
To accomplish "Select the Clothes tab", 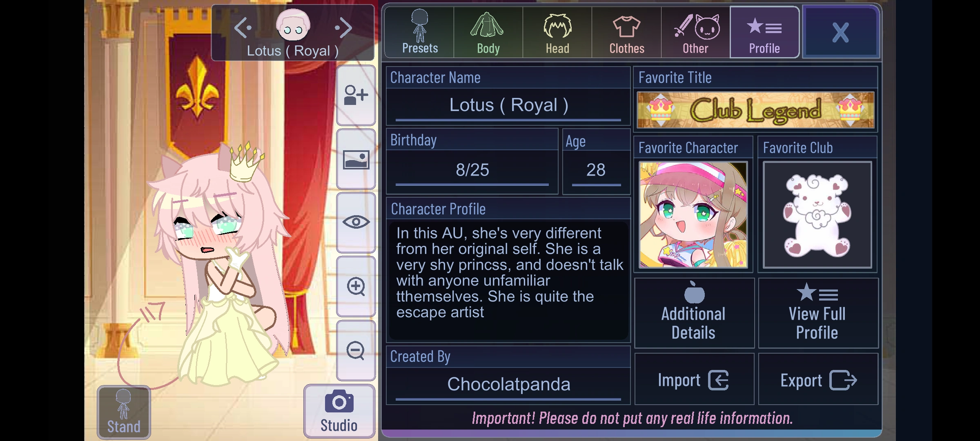I will coord(626,32).
